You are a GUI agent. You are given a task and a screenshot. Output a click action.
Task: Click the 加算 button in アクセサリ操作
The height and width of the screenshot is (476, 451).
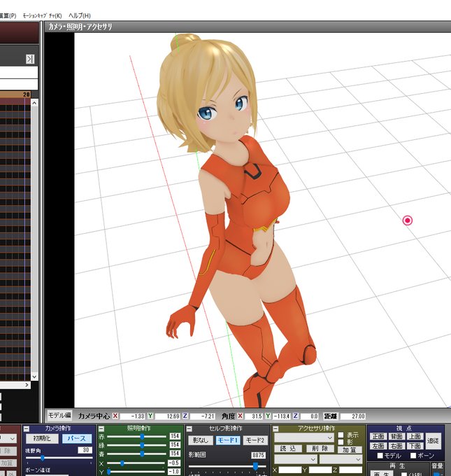click(x=350, y=450)
